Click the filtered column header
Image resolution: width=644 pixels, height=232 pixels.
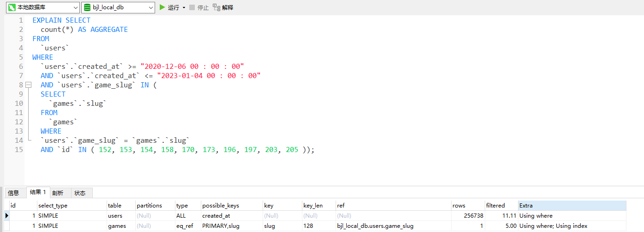501,205
